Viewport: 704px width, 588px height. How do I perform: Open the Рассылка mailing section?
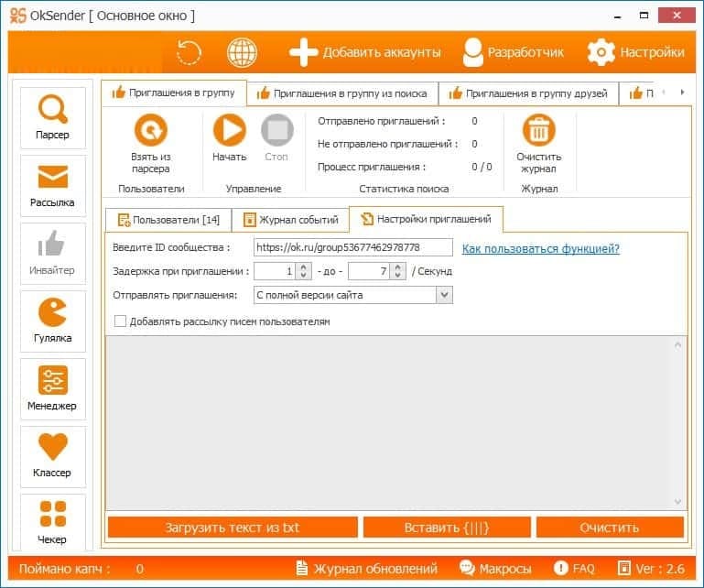point(52,185)
